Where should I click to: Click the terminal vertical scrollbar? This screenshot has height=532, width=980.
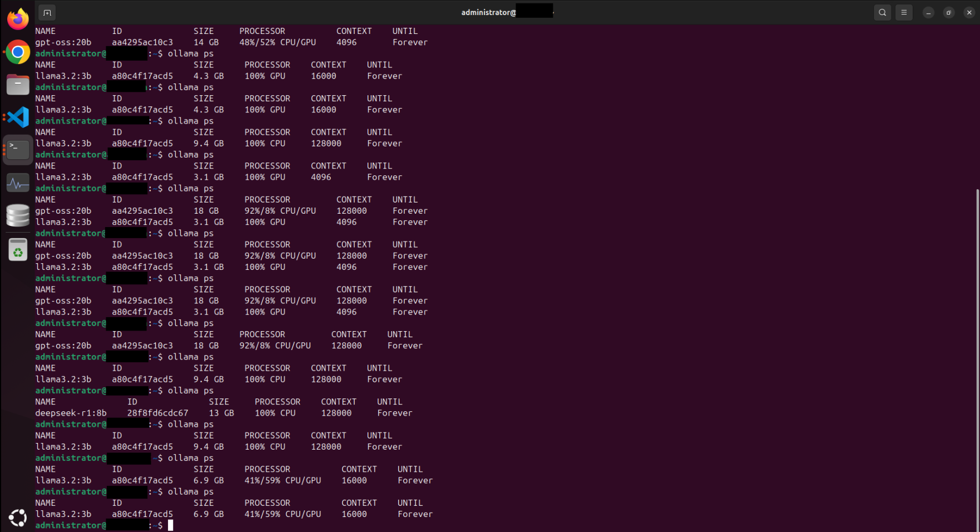pos(977,356)
